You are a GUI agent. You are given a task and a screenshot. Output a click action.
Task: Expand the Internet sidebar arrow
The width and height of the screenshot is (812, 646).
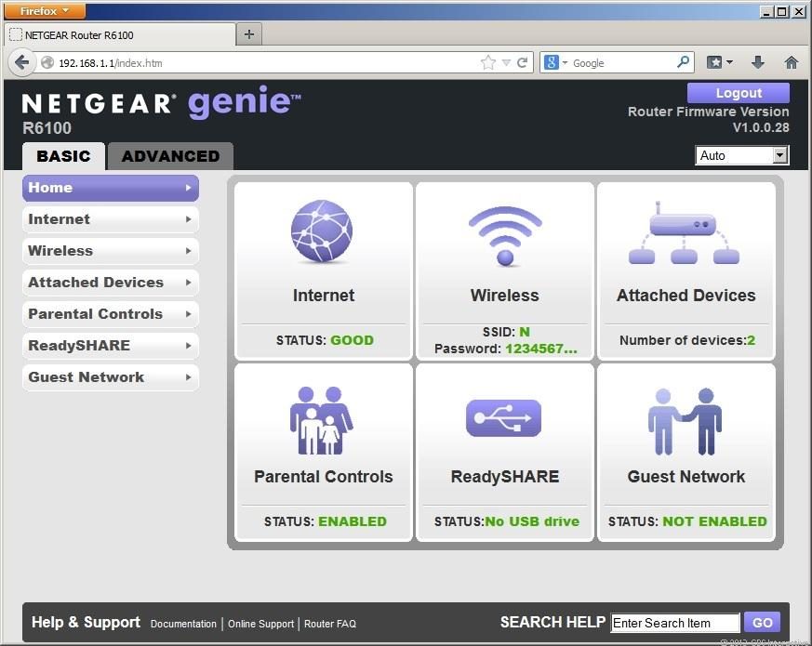tap(189, 219)
